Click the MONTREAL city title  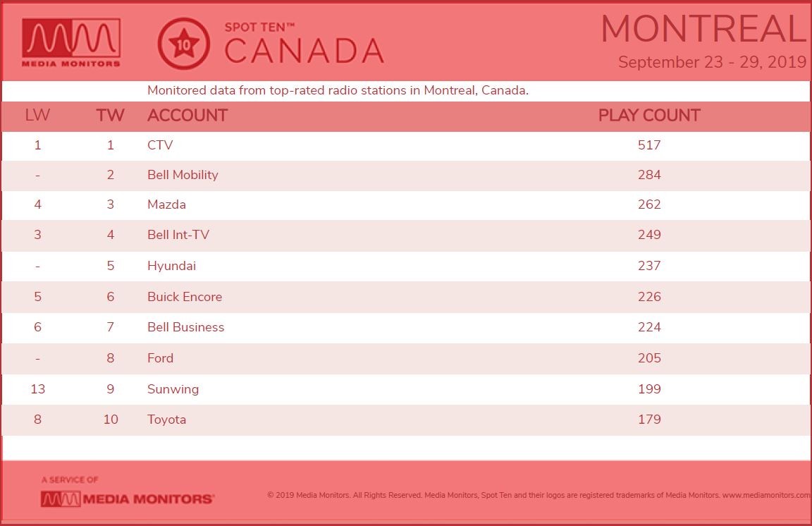coord(703,29)
